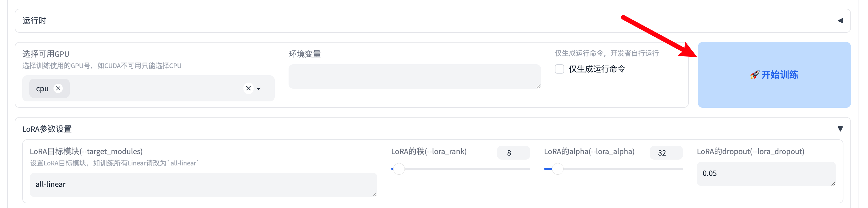
Task: Click the lora_dropout textarea resize handle
Action: click(833, 183)
